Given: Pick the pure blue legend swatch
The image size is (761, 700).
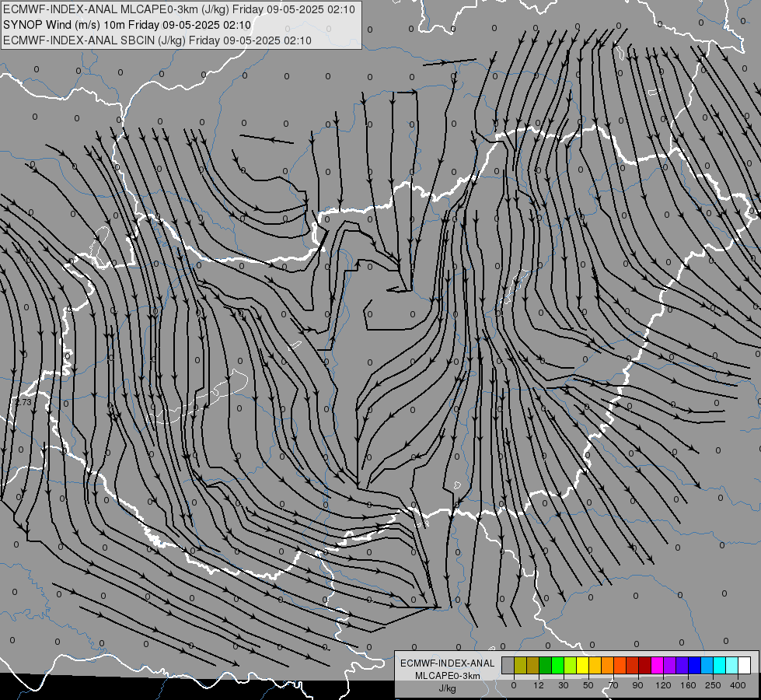Looking at the screenshot, I should point(694,666).
